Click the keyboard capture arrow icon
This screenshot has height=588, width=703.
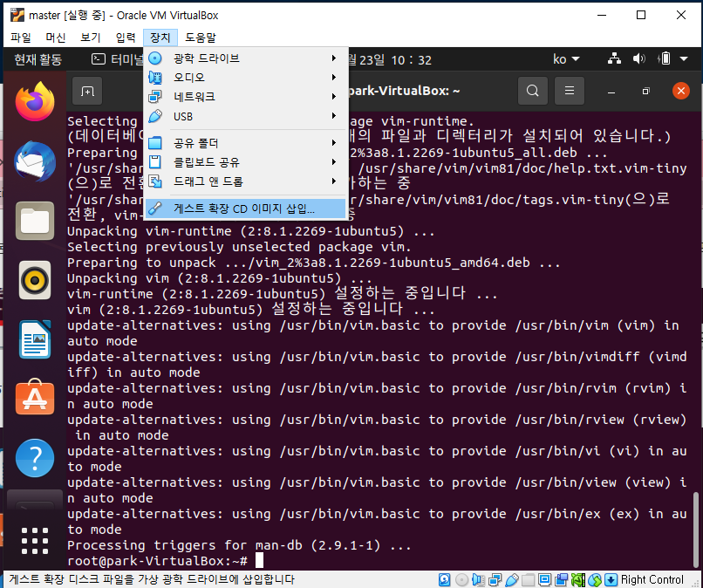coord(611,580)
